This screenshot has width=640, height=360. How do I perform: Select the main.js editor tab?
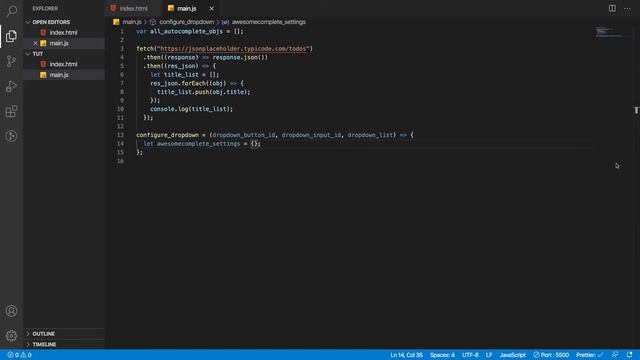coord(187,9)
